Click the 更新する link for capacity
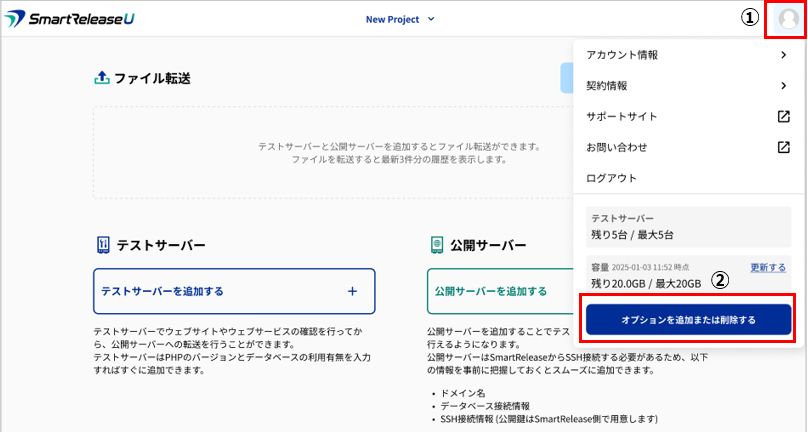808x432 pixels. [x=767, y=268]
